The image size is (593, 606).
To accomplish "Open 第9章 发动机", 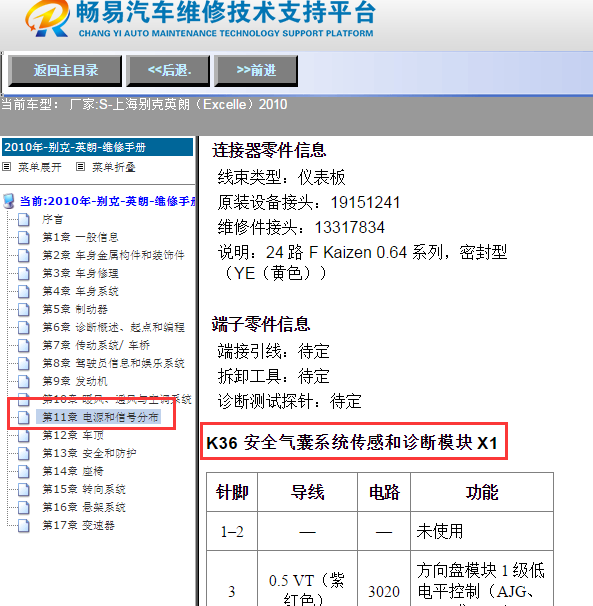I will (x=75, y=381).
